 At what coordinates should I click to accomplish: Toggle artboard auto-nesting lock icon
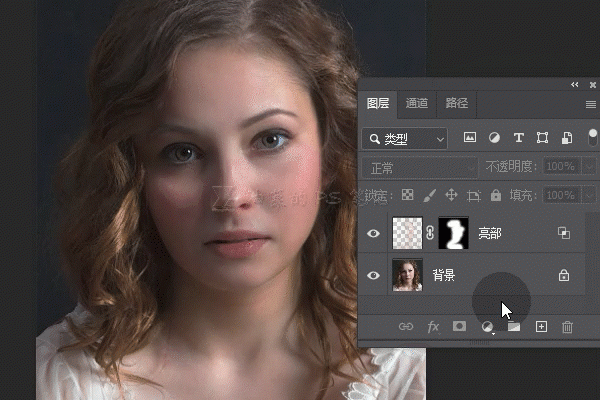tap(474, 196)
